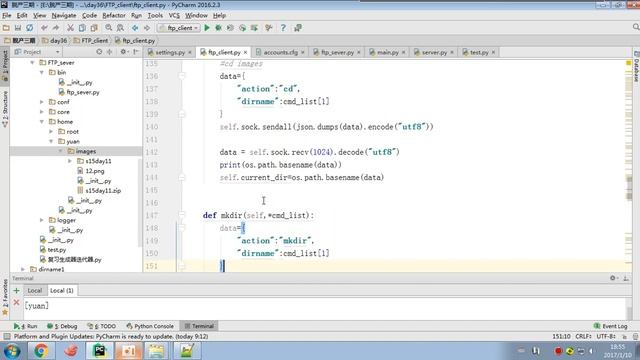Navigate Back with the toolbar arrow

click(135, 28)
